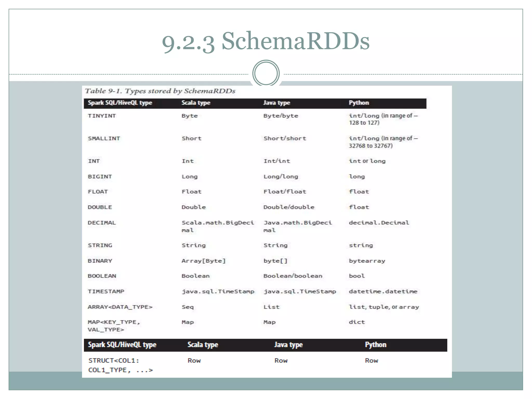Select the 'byte[]' Java cell

pos(276,261)
